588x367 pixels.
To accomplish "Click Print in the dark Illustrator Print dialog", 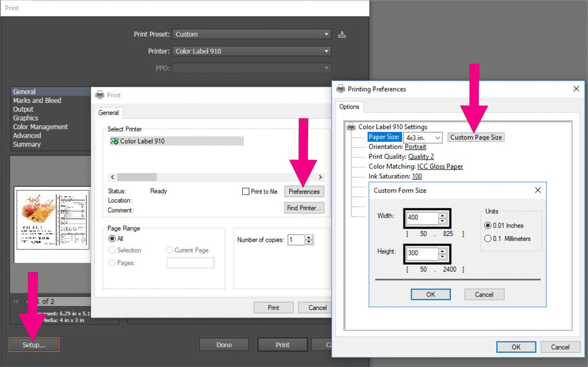I will (283, 345).
